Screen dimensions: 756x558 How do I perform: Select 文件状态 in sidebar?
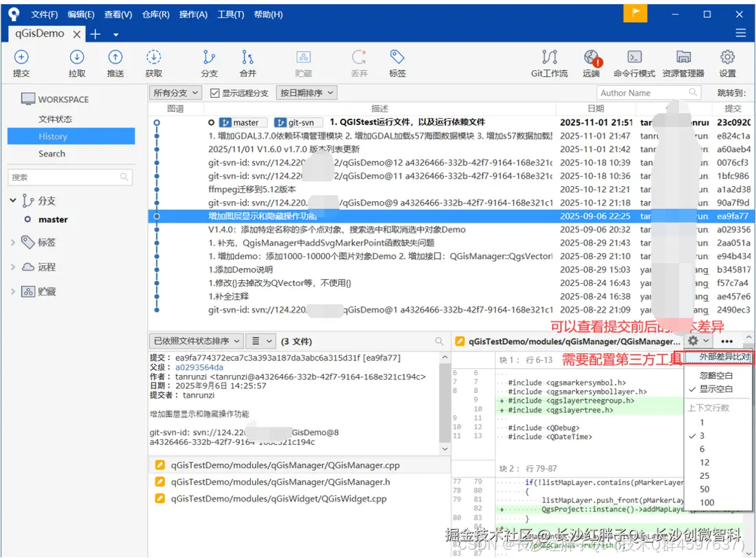[55, 119]
